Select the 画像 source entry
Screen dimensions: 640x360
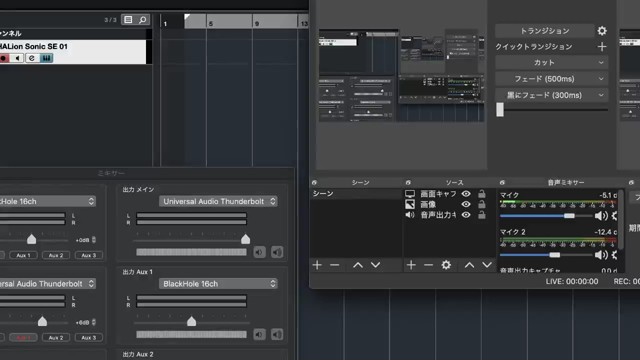[x=428, y=204]
